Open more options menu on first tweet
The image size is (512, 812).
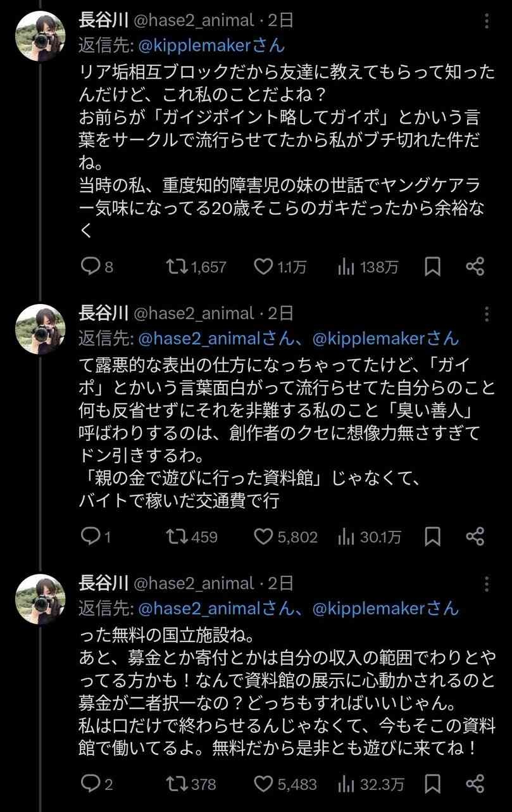tap(487, 22)
